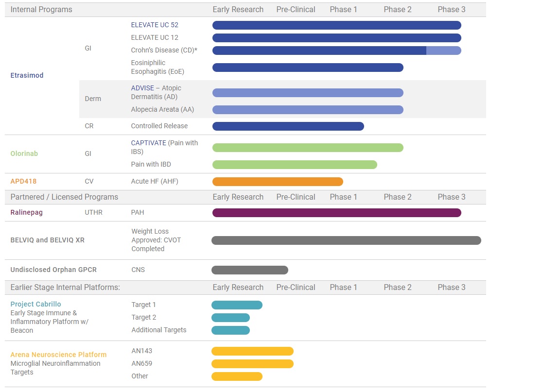Select the Alopecia Areata (AA) row label
560x392 pixels.
point(162,109)
